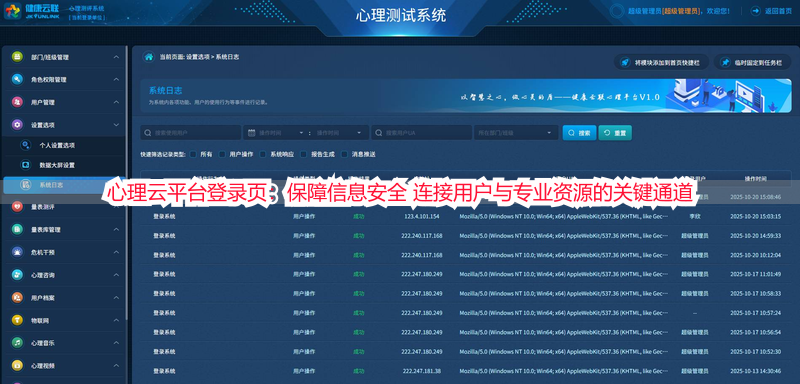800x384 pixels.
Task: Click the 危机干预 alarm icon
Action: (17, 252)
